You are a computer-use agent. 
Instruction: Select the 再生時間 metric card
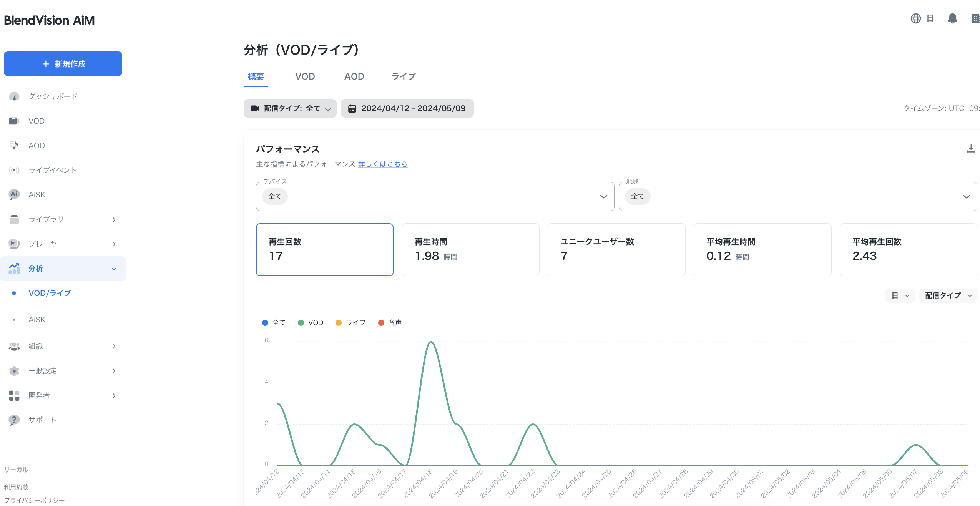[x=470, y=250]
